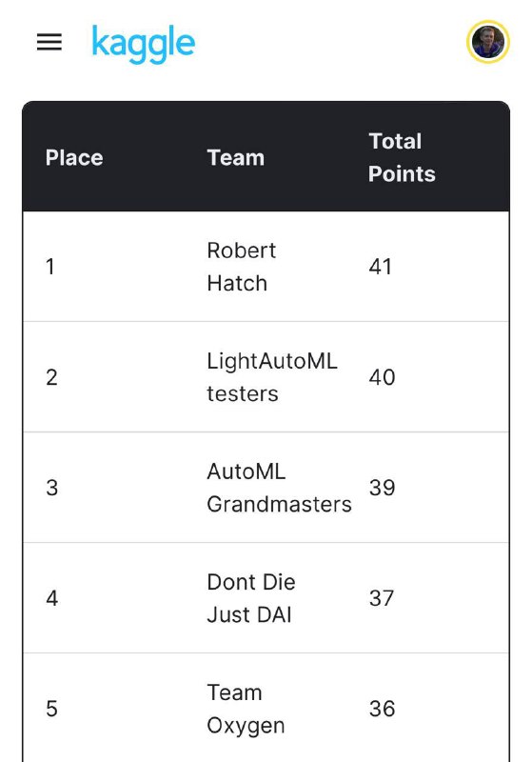532x762 pixels.
Task: Click the Place column header
Action: pyautogui.click(x=74, y=158)
